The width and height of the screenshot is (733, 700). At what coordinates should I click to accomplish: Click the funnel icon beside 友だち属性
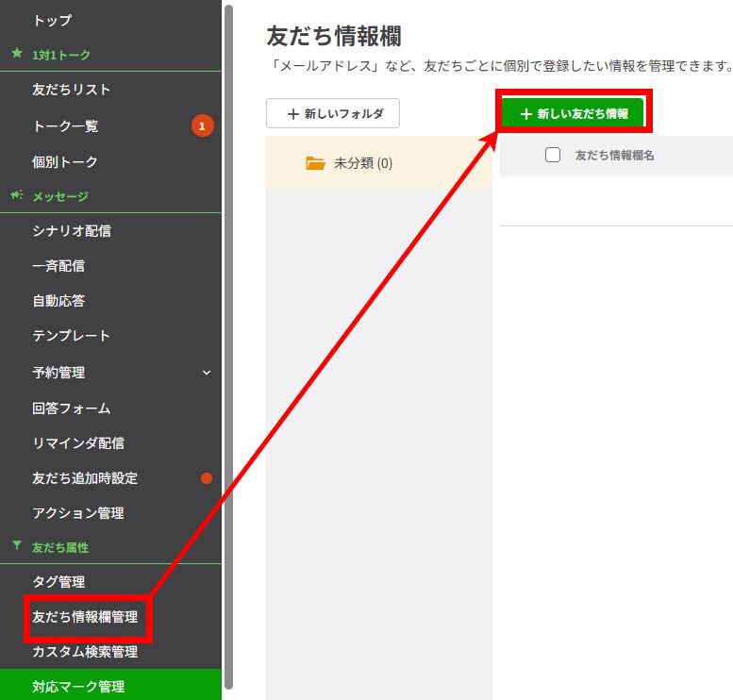[x=16, y=546]
